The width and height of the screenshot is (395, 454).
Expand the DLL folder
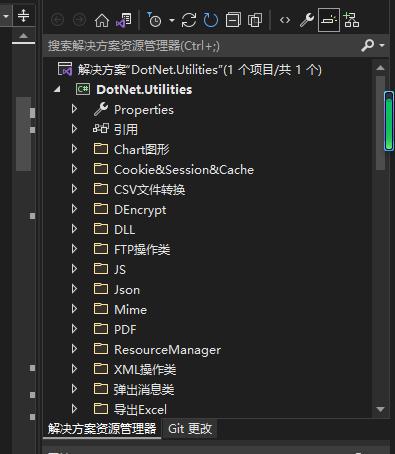[x=74, y=229]
